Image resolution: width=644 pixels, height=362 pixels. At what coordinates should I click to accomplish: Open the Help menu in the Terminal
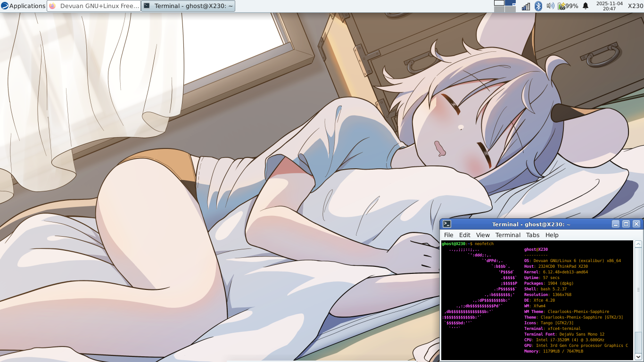tap(552, 235)
